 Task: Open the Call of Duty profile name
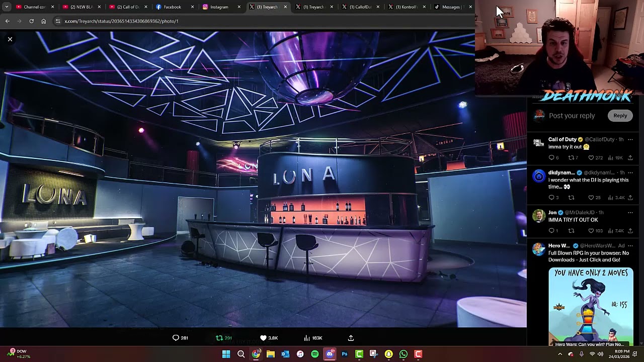pyautogui.click(x=562, y=139)
